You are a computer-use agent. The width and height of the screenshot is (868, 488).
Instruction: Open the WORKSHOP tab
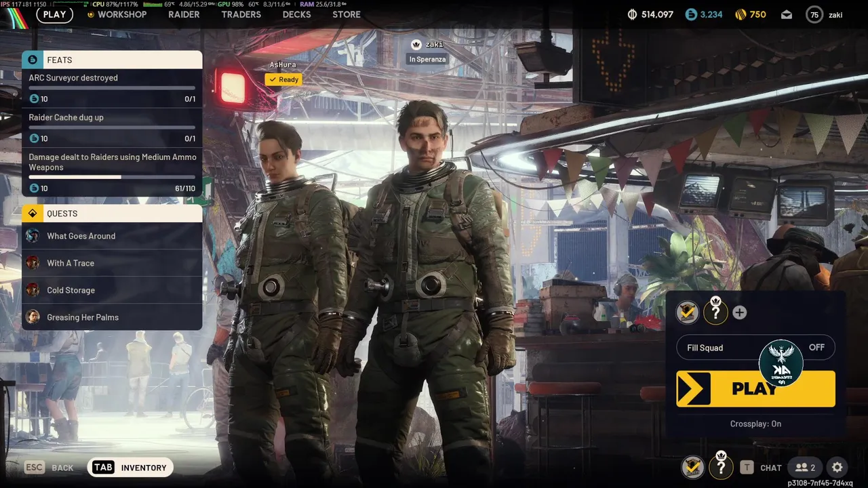[121, 14]
